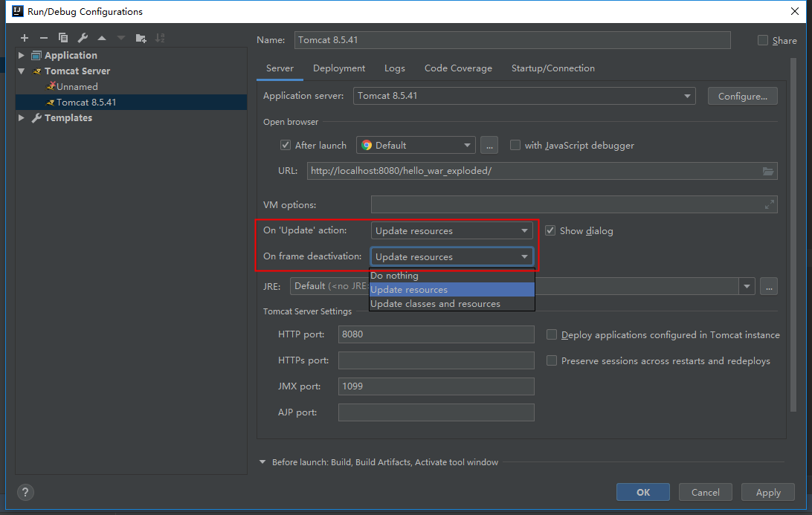This screenshot has width=812, height=515.
Task: Click the Copy Configuration icon
Action: coord(63,38)
